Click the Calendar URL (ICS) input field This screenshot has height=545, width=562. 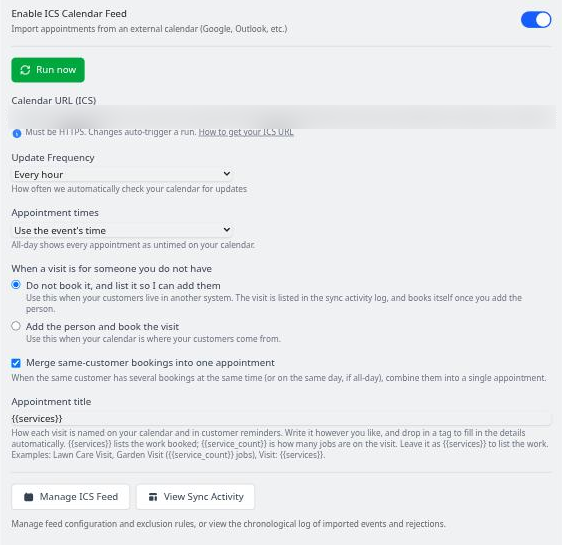pos(283,117)
